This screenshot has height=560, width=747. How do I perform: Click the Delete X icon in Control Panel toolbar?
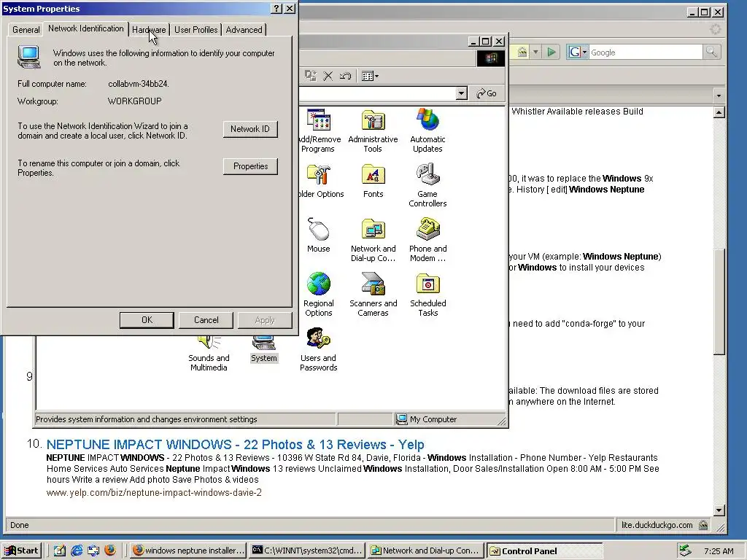328,76
